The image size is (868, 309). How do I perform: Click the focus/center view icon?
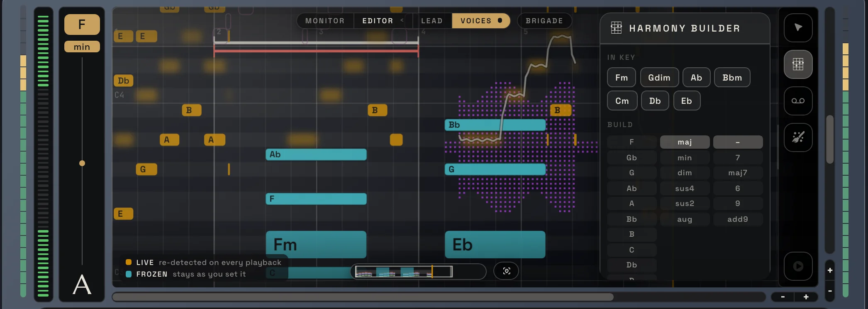coord(506,271)
